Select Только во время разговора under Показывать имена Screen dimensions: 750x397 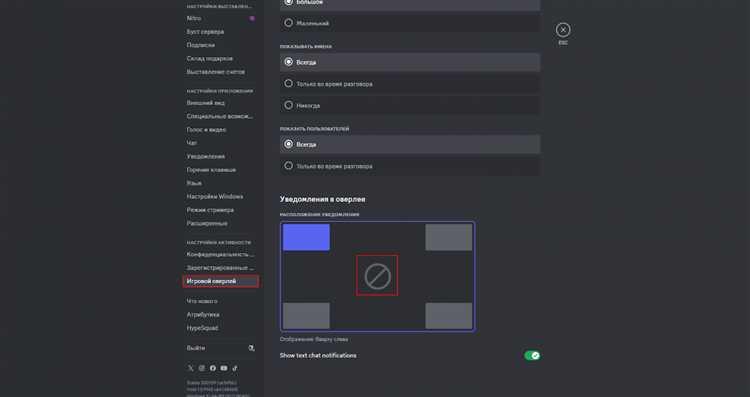410,84
